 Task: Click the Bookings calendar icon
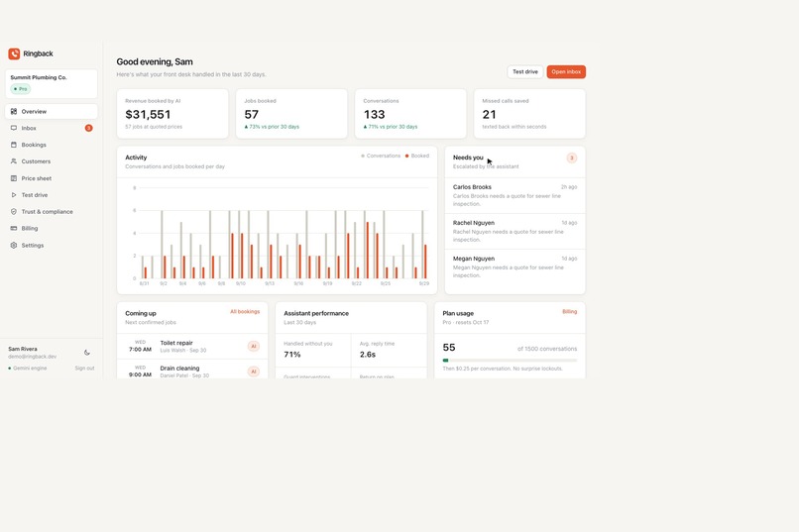coord(14,145)
